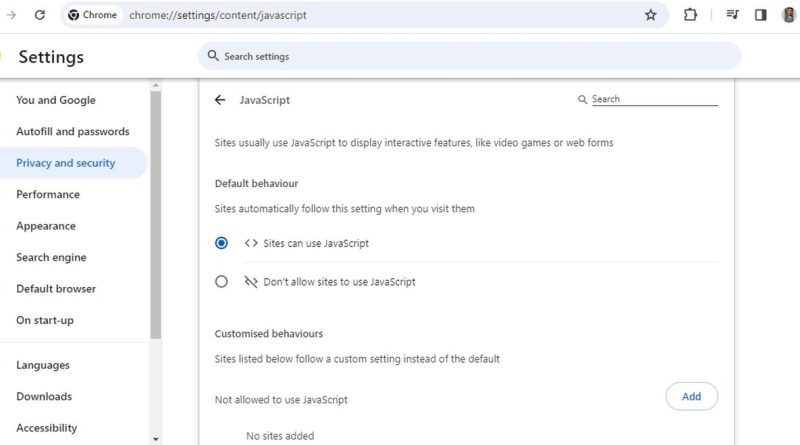Click the JavaScript page Search field
The image size is (800, 445).
tap(654, 99)
